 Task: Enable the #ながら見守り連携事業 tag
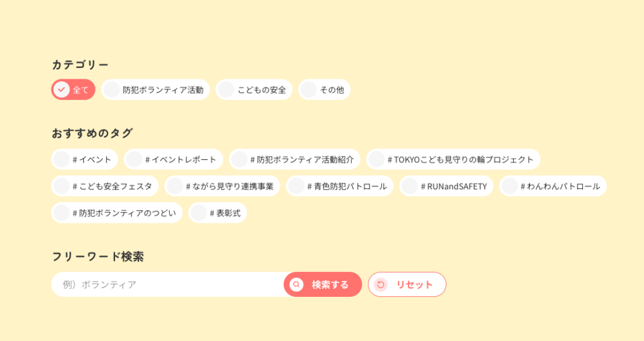222,186
